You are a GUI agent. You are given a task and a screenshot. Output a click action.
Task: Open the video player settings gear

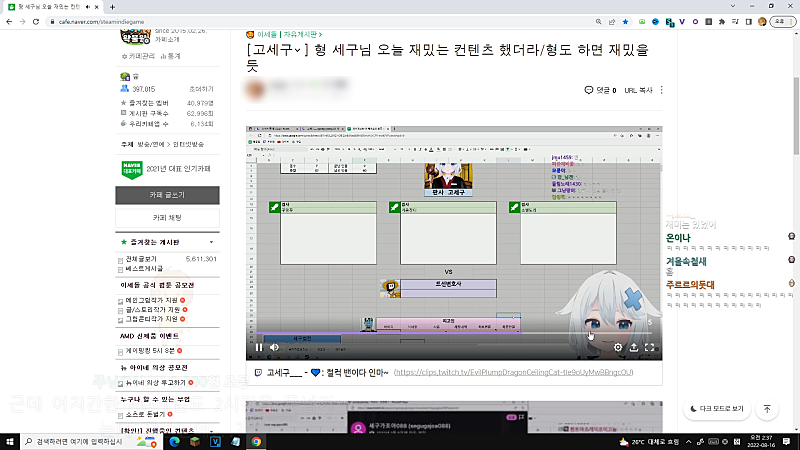click(618, 348)
